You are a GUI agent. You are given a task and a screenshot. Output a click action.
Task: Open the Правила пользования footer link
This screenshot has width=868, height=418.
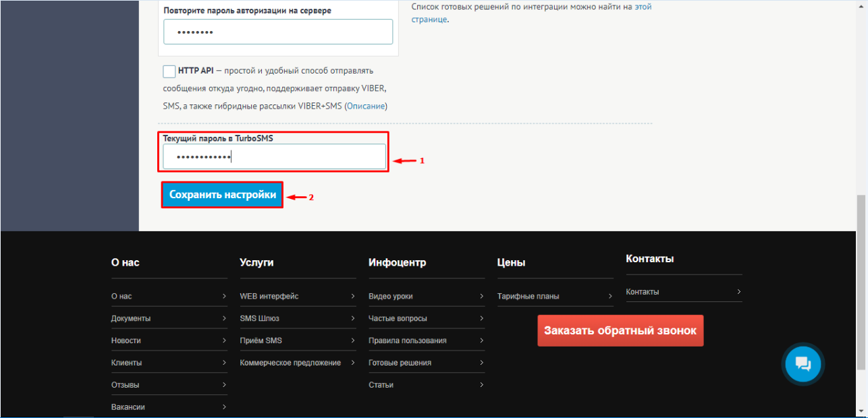pos(408,340)
